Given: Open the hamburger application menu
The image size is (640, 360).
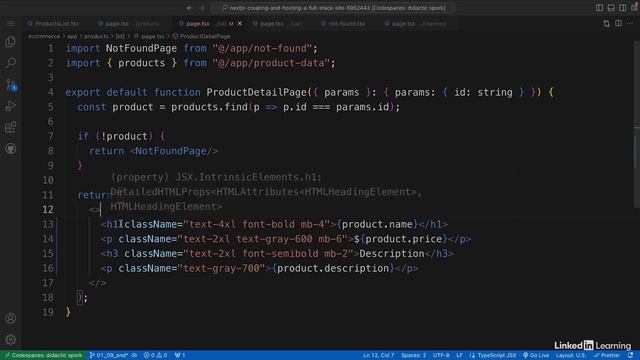Looking at the screenshot, I should [x=11, y=24].
